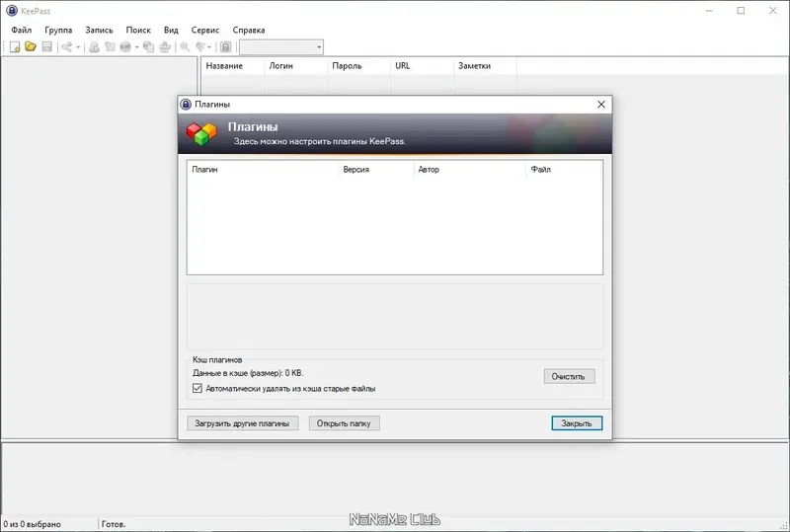The height and width of the screenshot is (532, 790).
Task: Click the Save database floppy icon
Action: tap(46, 46)
